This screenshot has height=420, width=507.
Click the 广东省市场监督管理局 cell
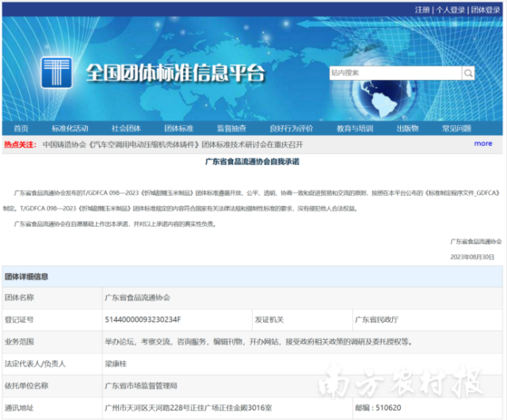(141, 386)
